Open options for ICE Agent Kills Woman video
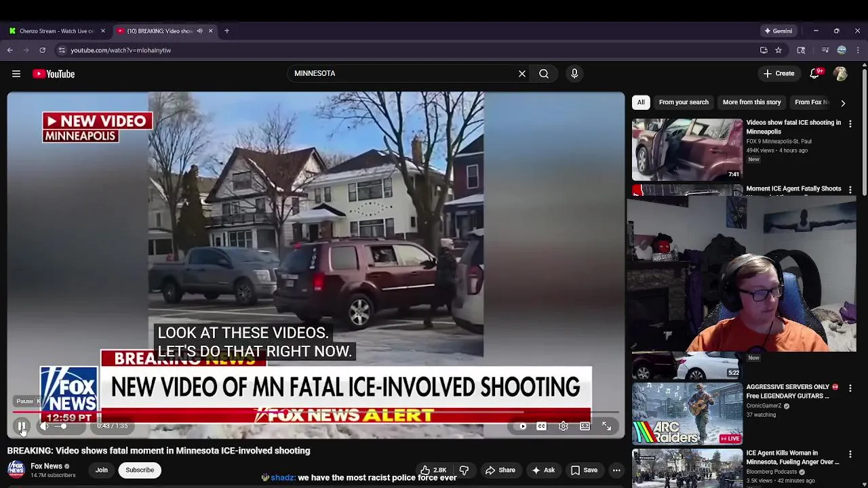Image resolution: width=868 pixels, height=488 pixels. [850, 455]
